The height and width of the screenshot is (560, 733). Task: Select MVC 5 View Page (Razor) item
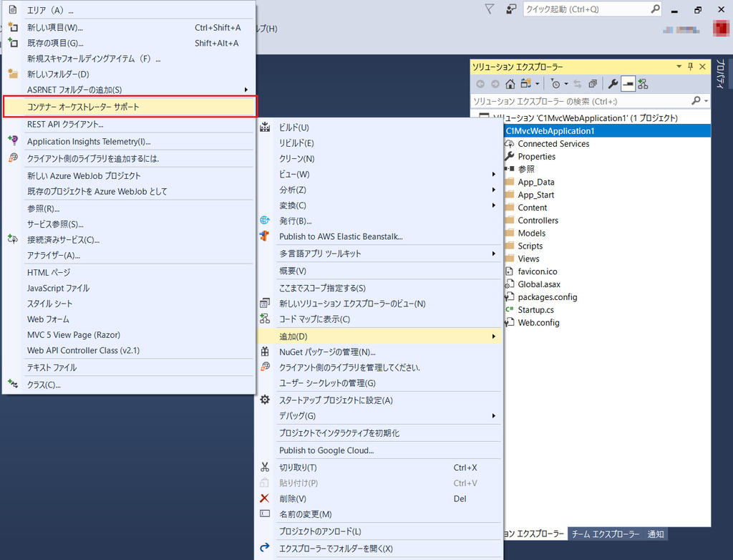coord(130,334)
